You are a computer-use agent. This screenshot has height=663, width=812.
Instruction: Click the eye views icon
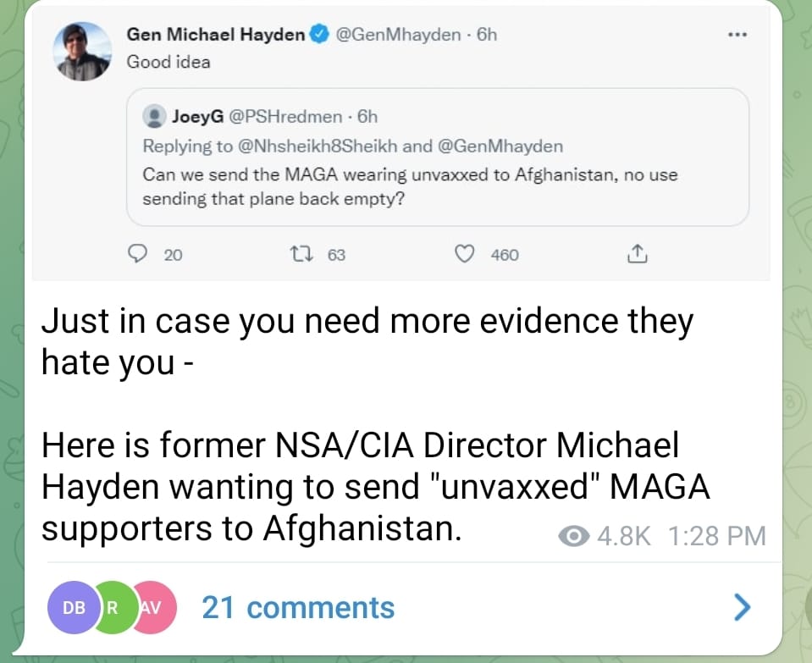[576, 536]
